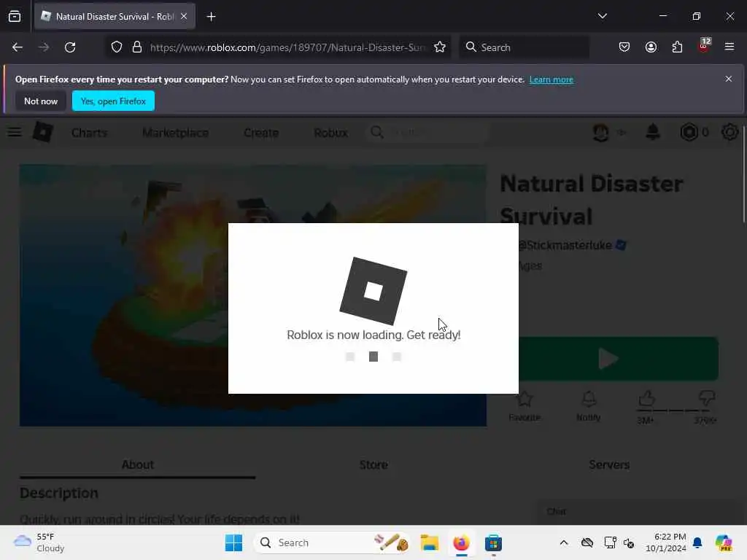Expand the list all tabs chevron
Image resolution: width=747 pixels, height=560 pixels.
[602, 16]
